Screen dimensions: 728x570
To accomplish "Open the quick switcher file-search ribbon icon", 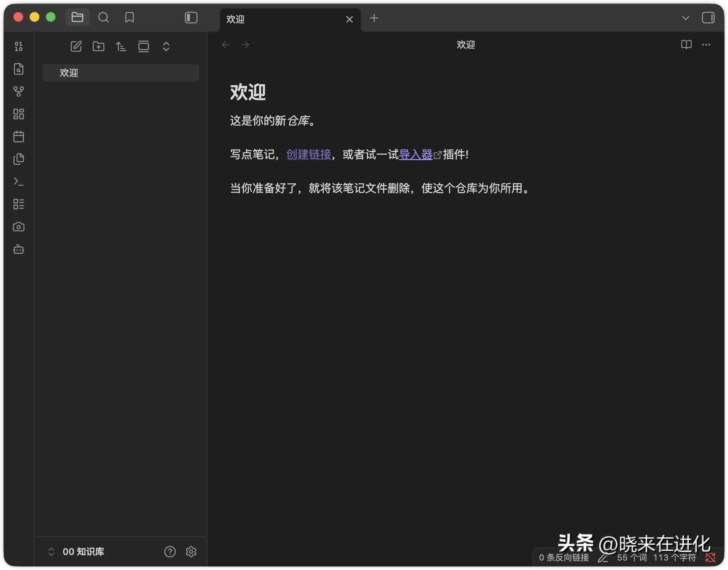I will [19, 69].
